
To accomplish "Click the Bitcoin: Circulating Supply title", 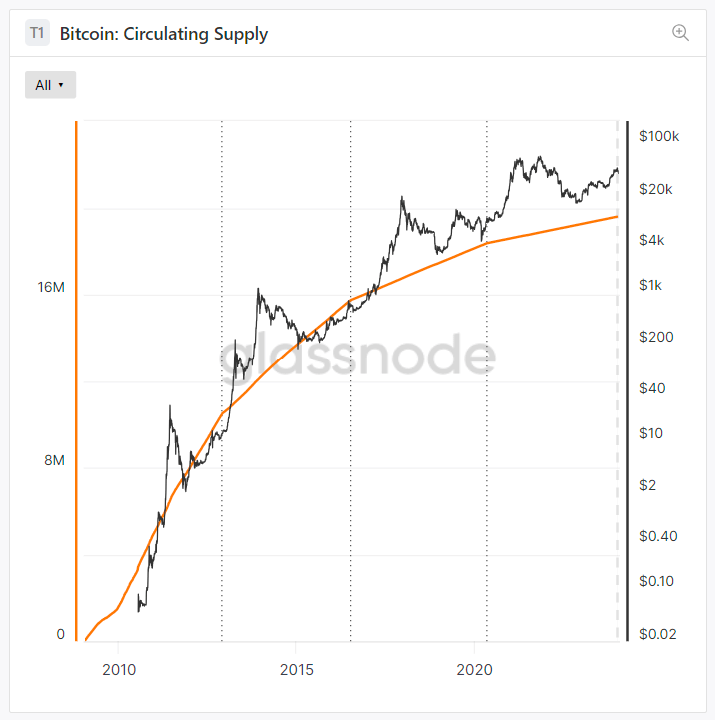I will point(164,34).
